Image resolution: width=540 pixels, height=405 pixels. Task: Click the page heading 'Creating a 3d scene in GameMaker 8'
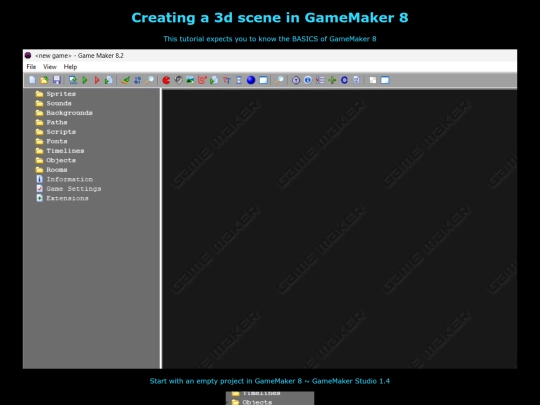click(x=270, y=18)
